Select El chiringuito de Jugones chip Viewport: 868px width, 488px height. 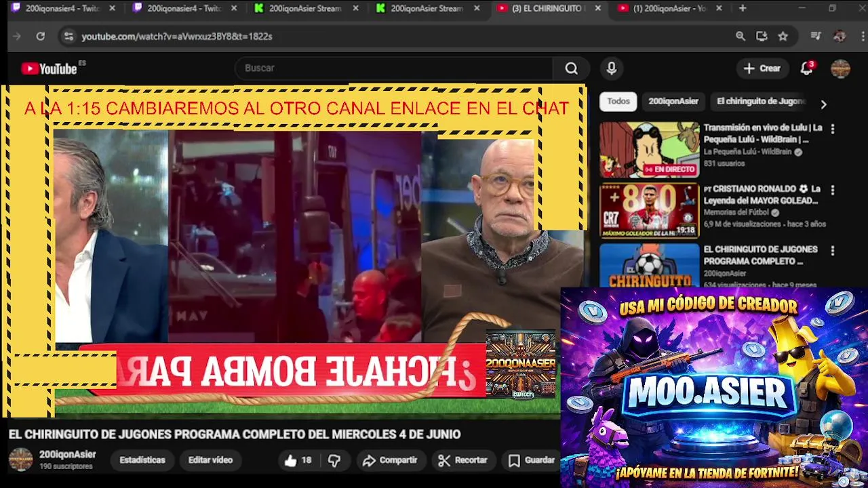(760, 101)
